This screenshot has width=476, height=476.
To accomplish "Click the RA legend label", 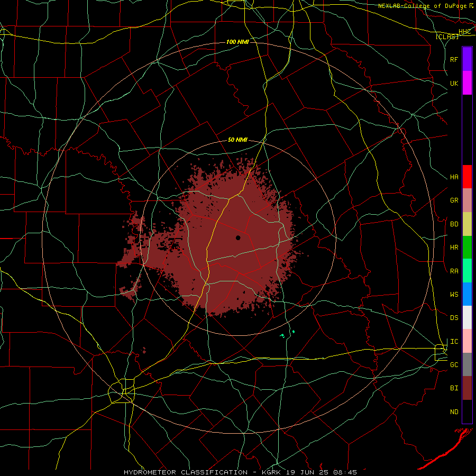I will click(x=454, y=271).
